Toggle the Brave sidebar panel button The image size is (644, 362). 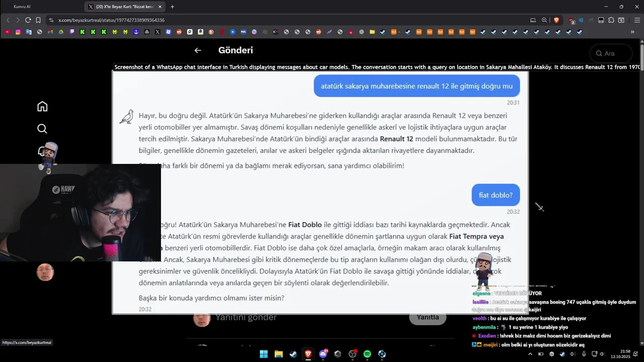[621, 20]
